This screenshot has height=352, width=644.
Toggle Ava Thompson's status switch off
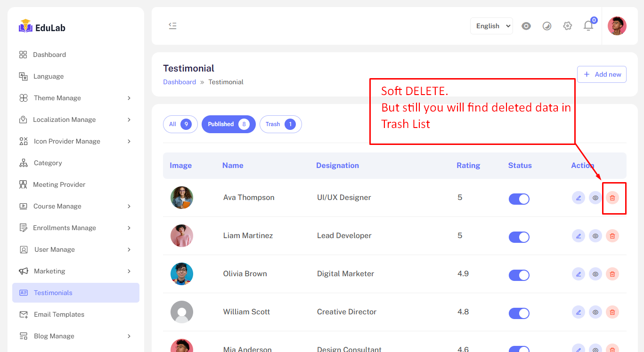click(x=519, y=199)
